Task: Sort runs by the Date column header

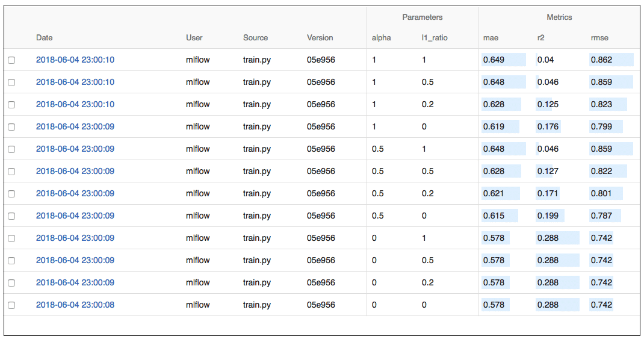Action: (x=45, y=37)
